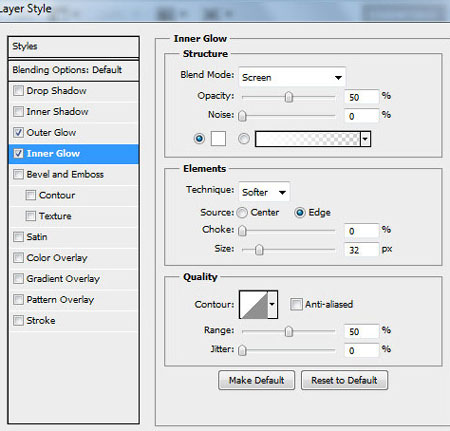This screenshot has height=431, width=450.
Task: Enable the Drop Shadow checkbox
Action: [18, 91]
